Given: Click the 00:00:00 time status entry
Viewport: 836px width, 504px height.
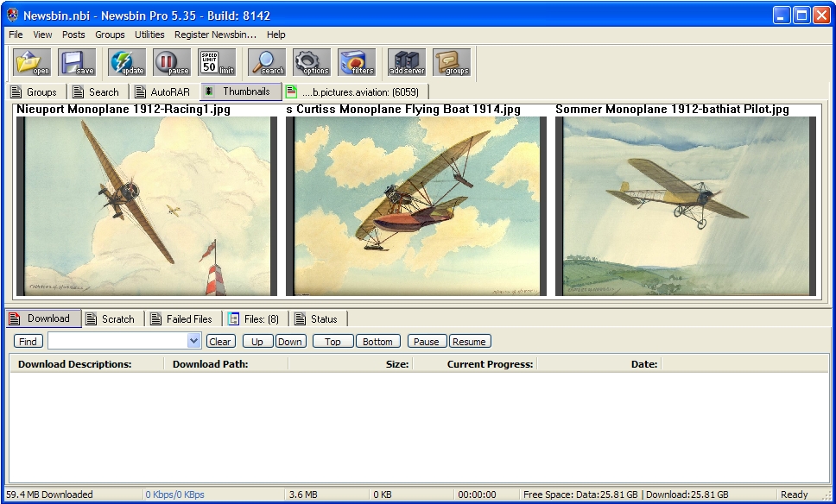Looking at the screenshot, I should [x=477, y=495].
